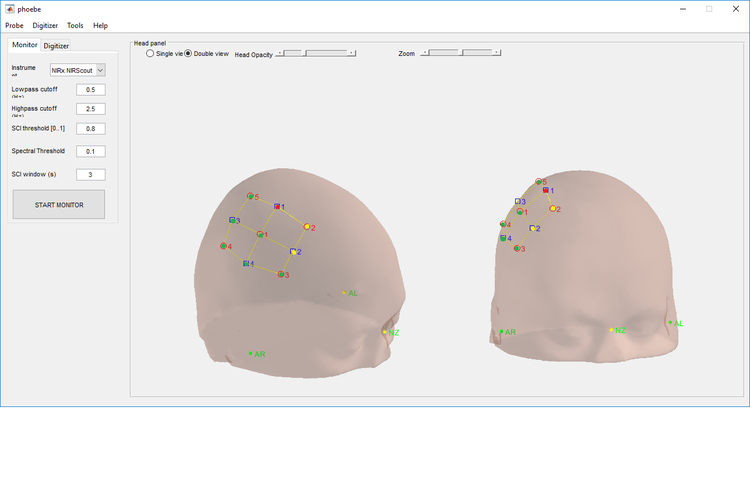Click blue optode 4 on right head
This screenshot has width=750, height=492.
[503, 238]
